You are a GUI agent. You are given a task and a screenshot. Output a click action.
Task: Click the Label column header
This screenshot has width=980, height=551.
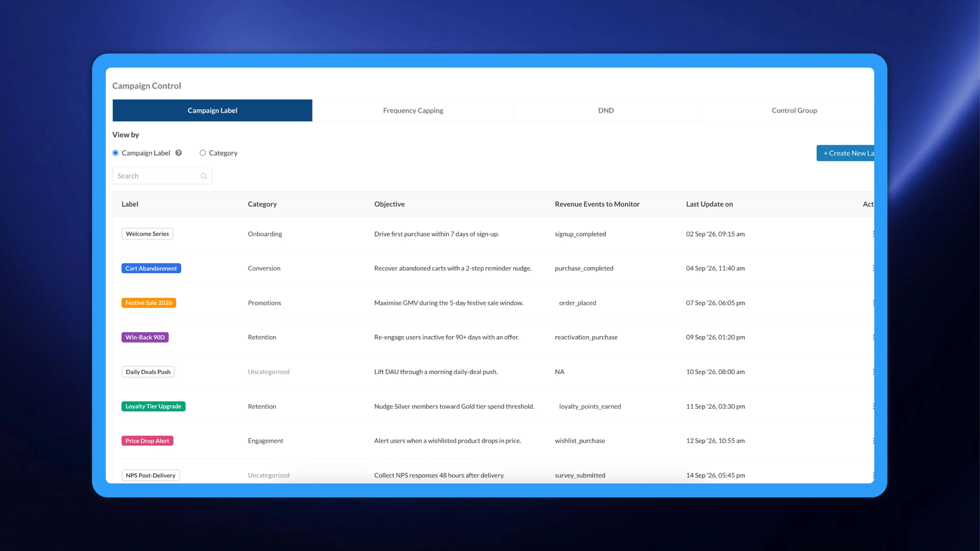click(x=130, y=204)
